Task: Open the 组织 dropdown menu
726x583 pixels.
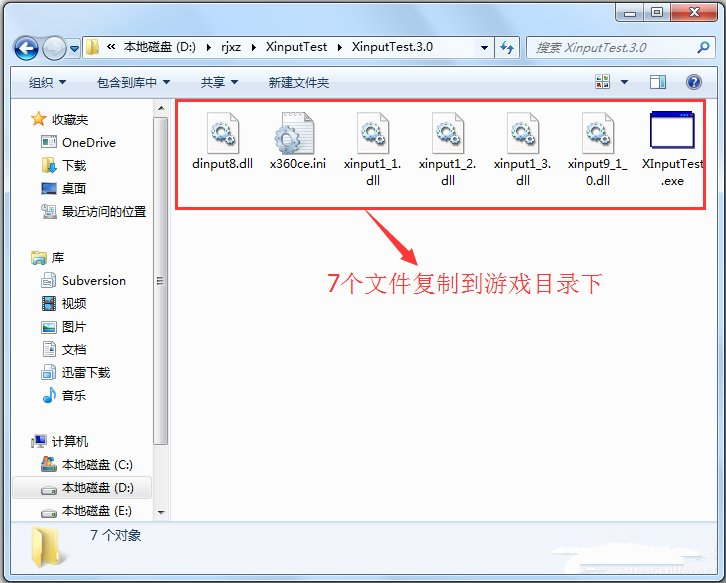Action: pos(47,82)
